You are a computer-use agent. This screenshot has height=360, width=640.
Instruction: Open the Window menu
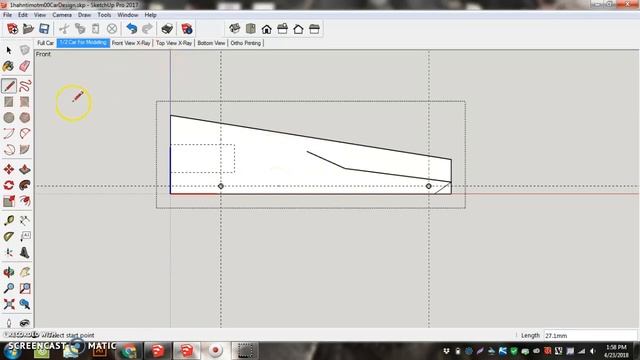click(x=128, y=15)
